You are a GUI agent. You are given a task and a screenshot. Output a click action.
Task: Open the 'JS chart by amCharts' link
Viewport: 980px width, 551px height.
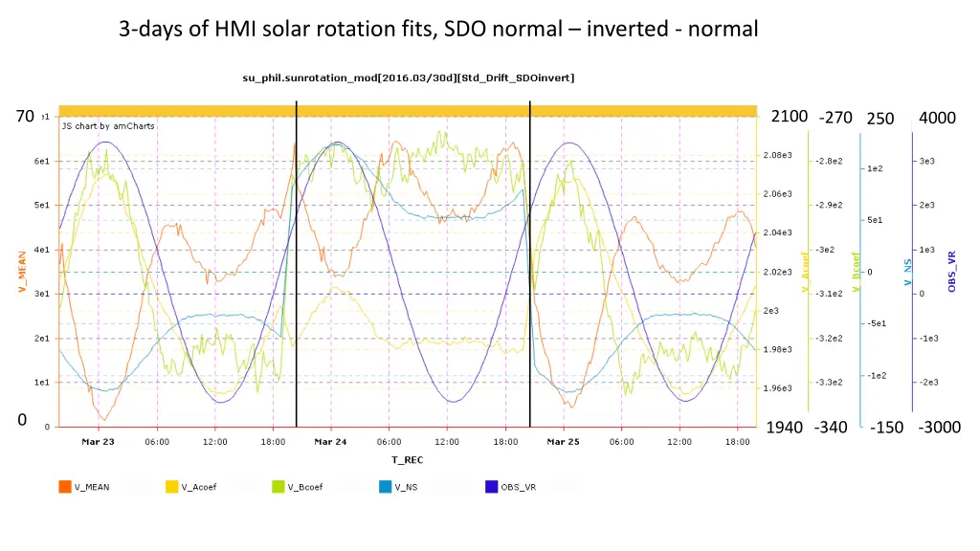click(x=108, y=126)
